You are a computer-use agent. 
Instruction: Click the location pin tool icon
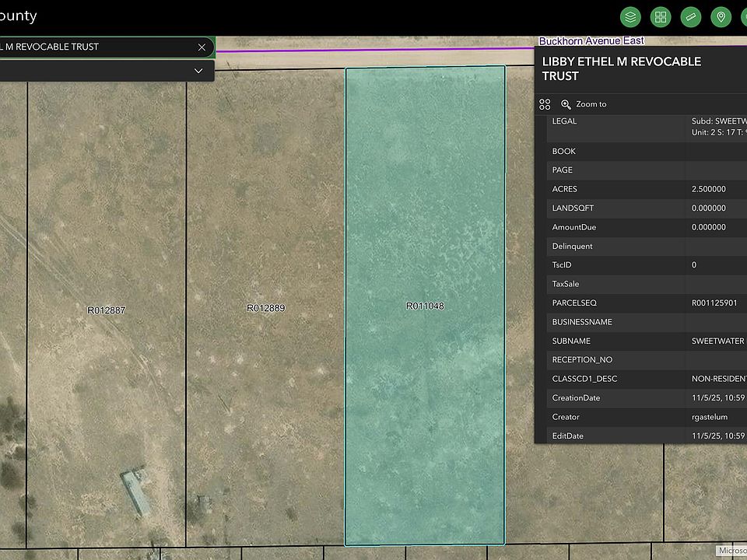tap(721, 18)
